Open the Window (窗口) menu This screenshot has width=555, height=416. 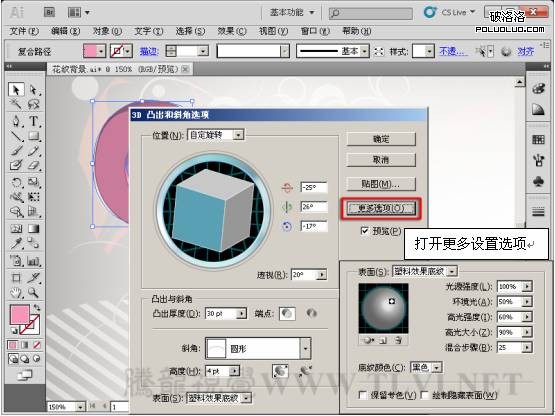(315, 32)
